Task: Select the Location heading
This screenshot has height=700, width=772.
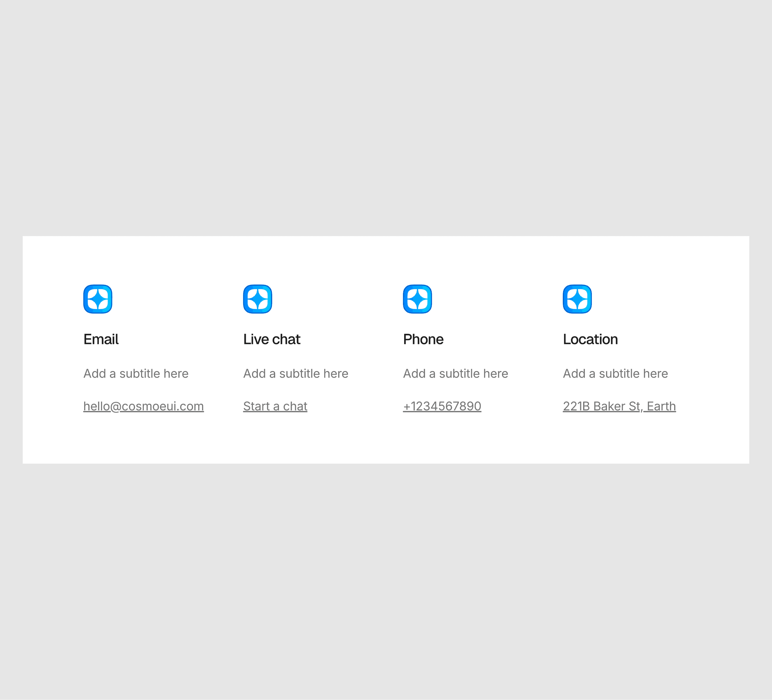Action: [x=590, y=339]
